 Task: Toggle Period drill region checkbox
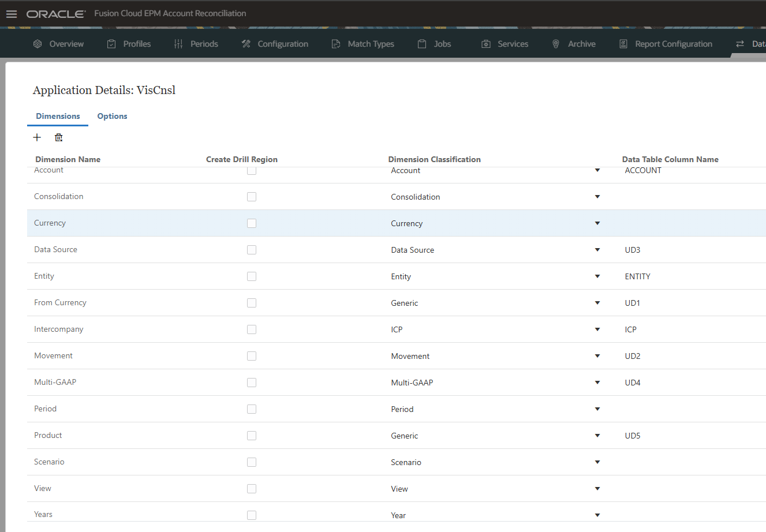(252, 409)
